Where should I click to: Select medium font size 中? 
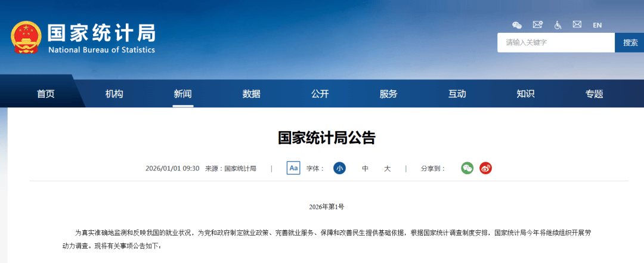pos(365,169)
